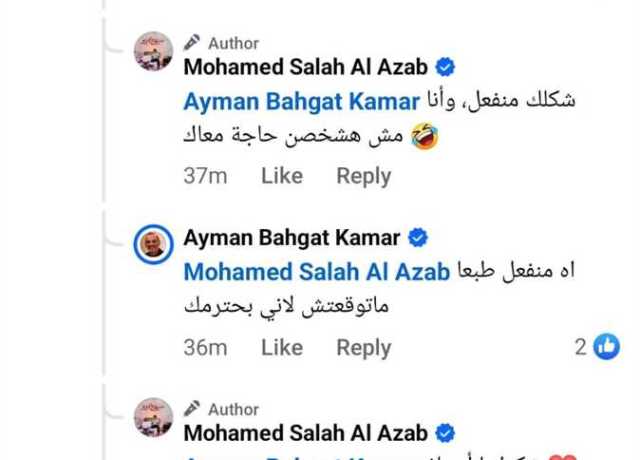View the 2 reactions count on Ayman's comment
Screen dimensions: 640x460
(x=581, y=347)
